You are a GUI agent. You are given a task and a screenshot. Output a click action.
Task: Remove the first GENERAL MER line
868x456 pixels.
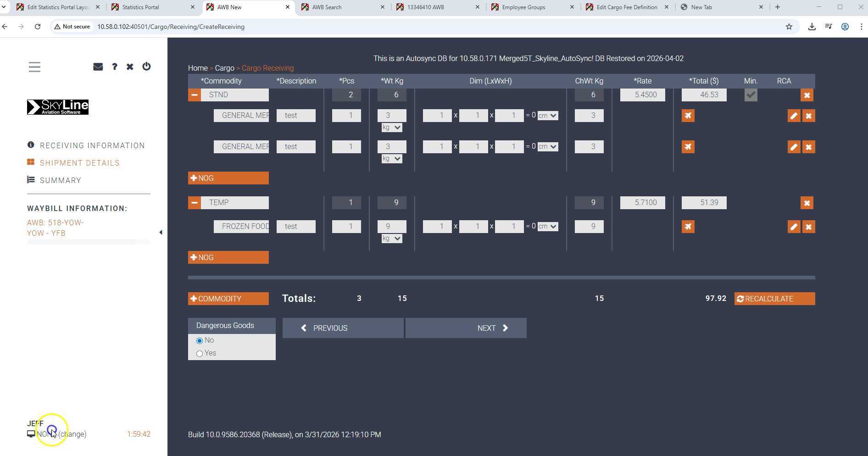pyautogui.click(x=809, y=116)
